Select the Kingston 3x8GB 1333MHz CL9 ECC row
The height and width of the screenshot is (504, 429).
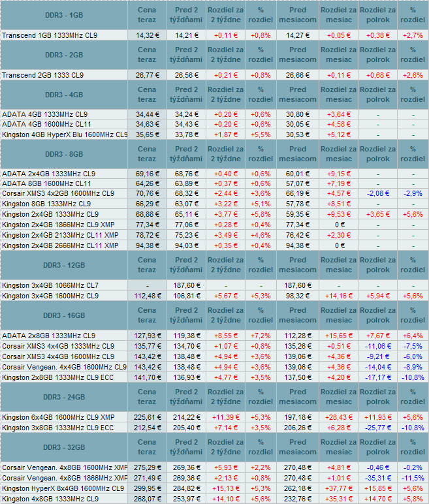click(214, 428)
